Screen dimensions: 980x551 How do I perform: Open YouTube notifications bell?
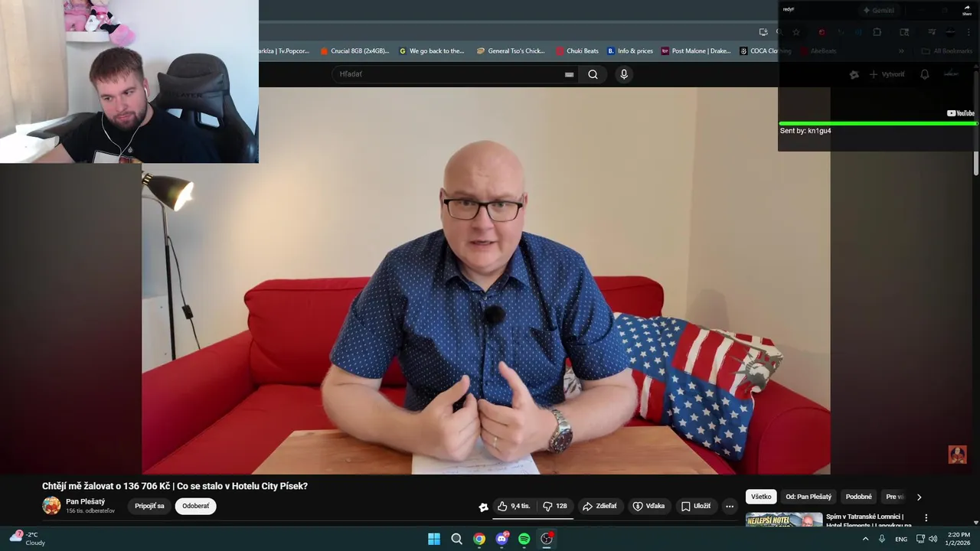coord(925,74)
